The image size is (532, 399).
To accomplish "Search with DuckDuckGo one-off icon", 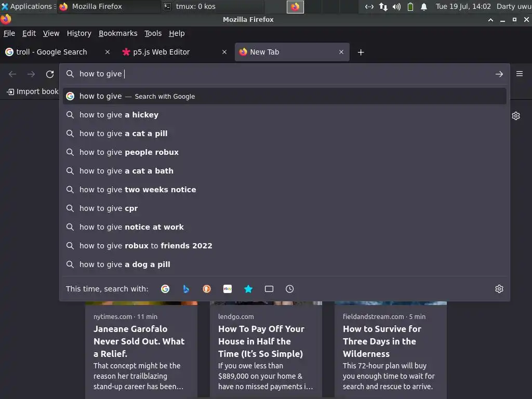I will tap(207, 289).
